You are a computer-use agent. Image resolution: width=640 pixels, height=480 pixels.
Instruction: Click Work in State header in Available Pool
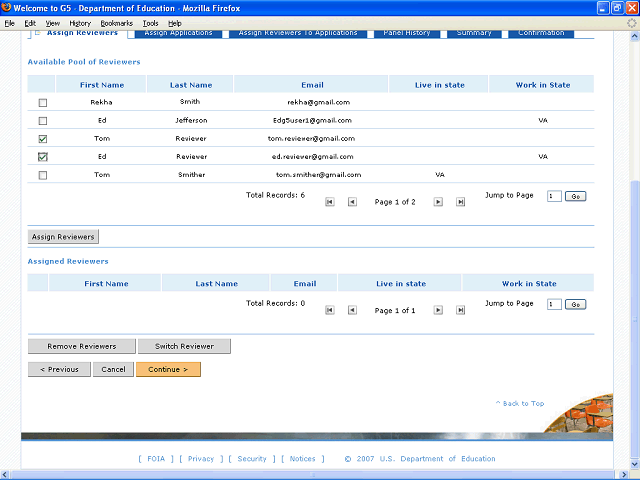click(x=542, y=85)
